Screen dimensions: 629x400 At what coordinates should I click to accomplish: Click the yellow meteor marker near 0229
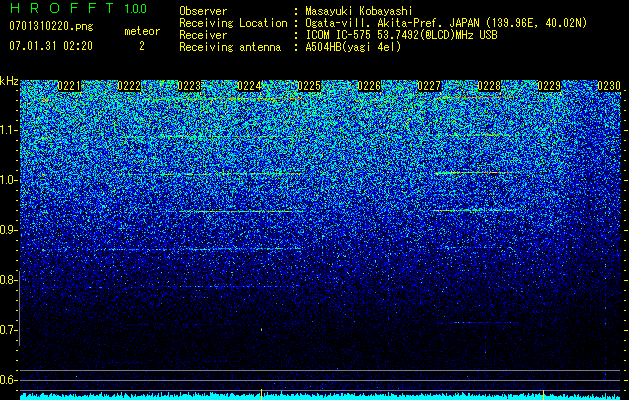(544, 394)
